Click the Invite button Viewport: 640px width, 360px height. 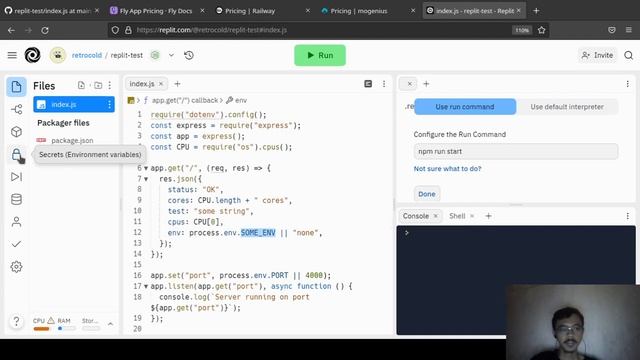click(598, 55)
